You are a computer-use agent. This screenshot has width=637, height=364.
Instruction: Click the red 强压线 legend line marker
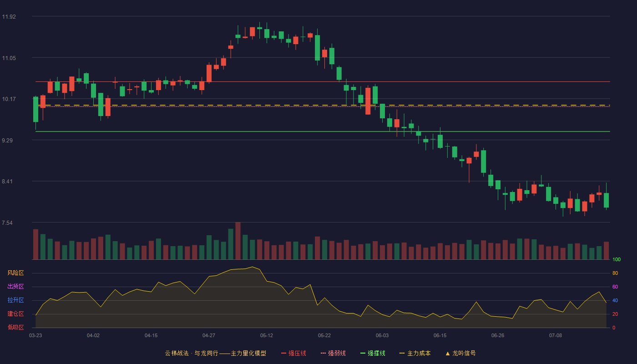(283, 353)
